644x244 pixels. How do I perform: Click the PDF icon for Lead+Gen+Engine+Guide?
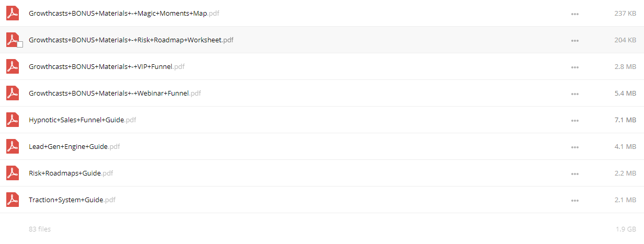13,146
